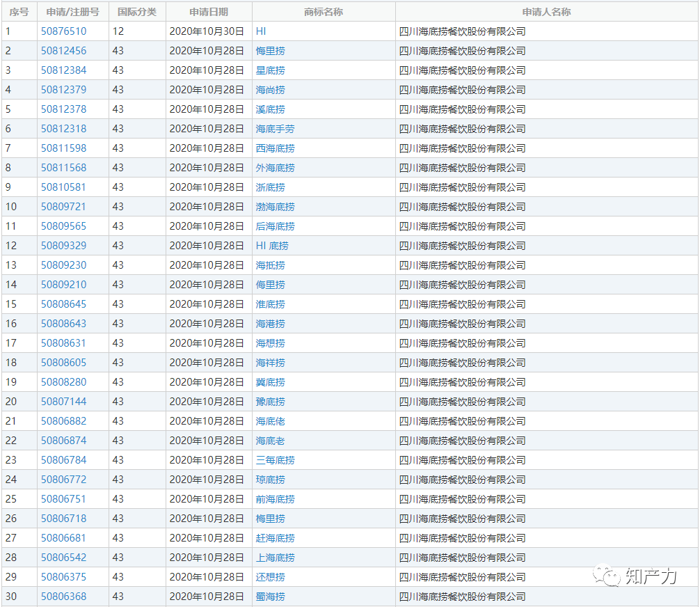Open the 蜀海捞 trademark in row 30

(x=271, y=597)
